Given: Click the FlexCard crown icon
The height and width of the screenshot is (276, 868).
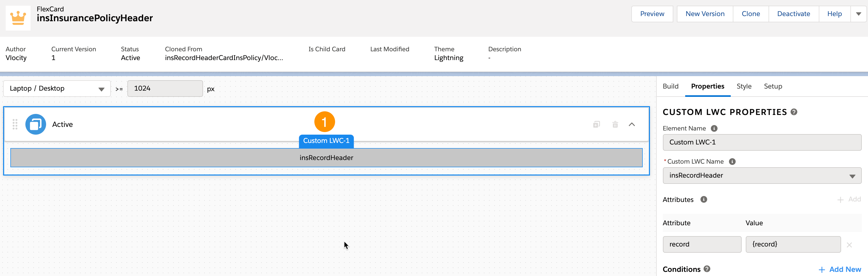Looking at the screenshot, I should click(18, 18).
